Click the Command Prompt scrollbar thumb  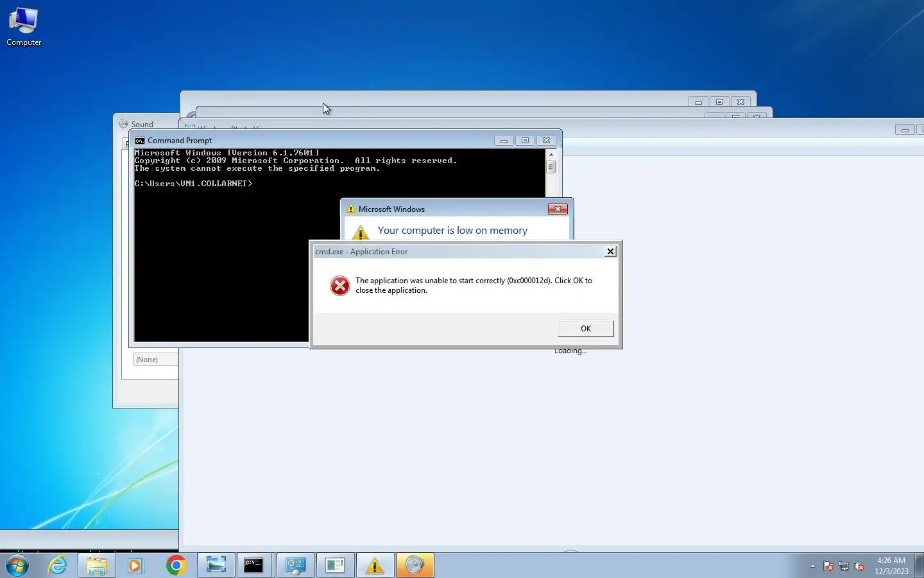pyautogui.click(x=551, y=167)
